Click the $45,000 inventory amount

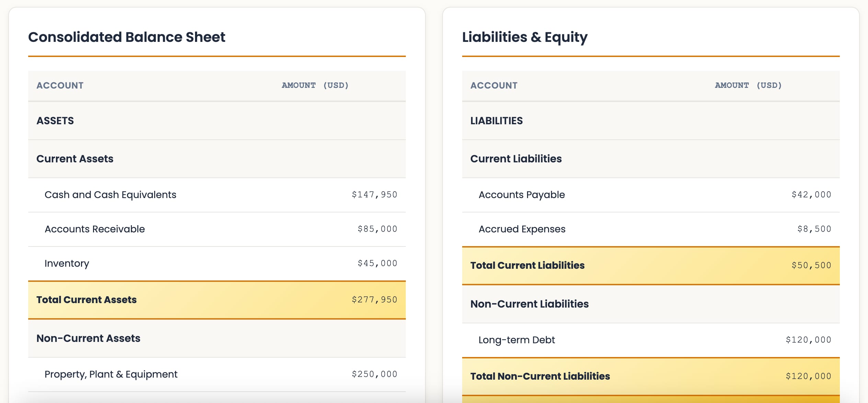coord(377,263)
